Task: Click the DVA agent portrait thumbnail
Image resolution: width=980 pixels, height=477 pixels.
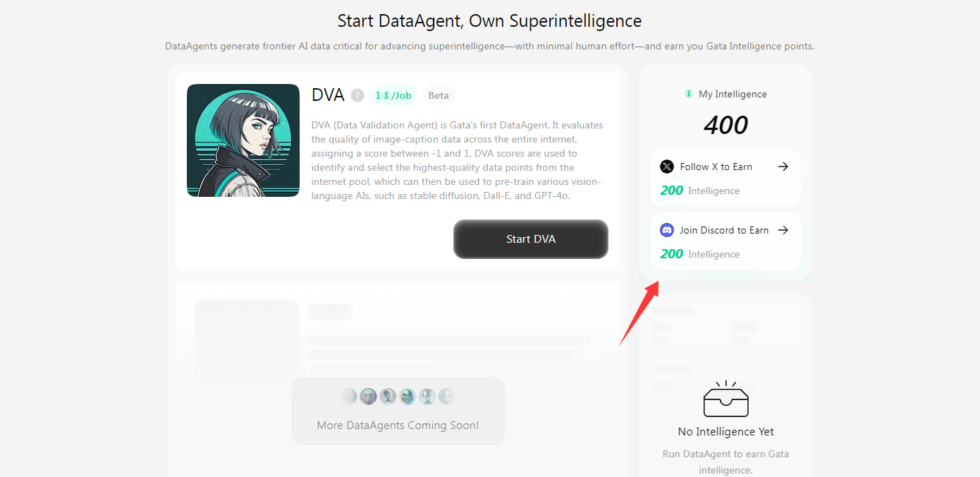Action: tap(243, 140)
